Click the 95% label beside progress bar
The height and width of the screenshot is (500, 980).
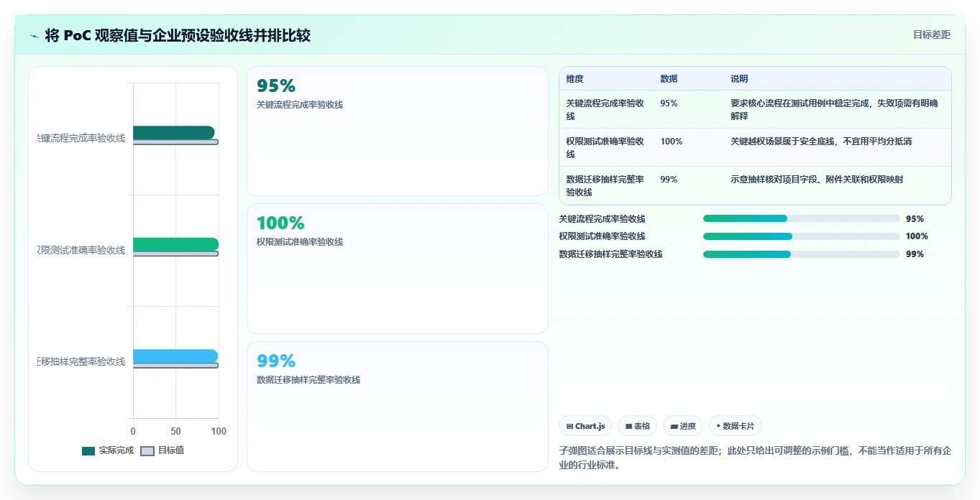pos(915,218)
